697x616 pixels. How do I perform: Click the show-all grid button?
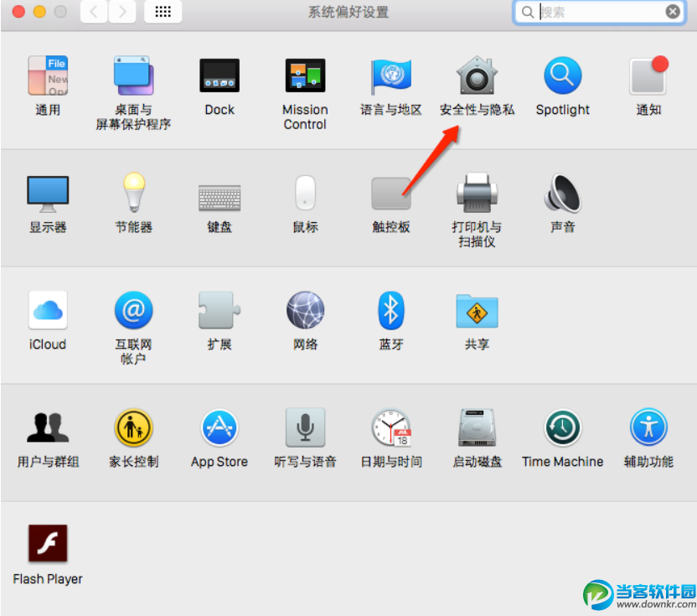[x=163, y=12]
